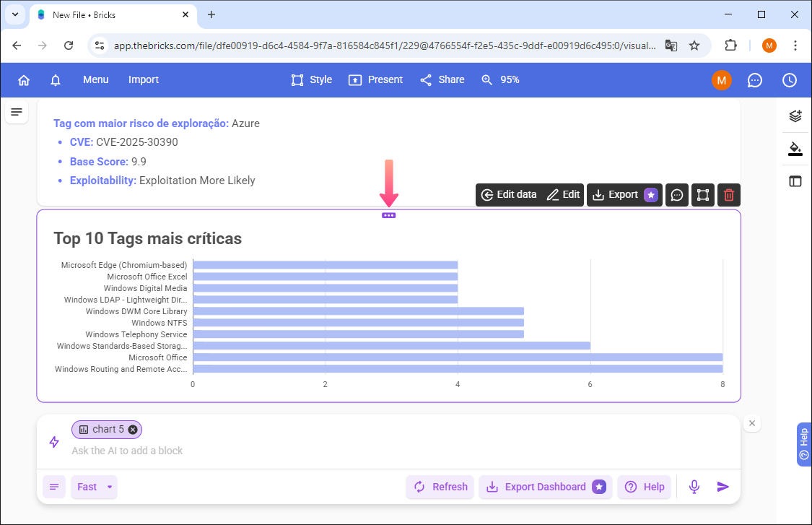Open the notifications bell
812x525 pixels.
click(x=56, y=80)
